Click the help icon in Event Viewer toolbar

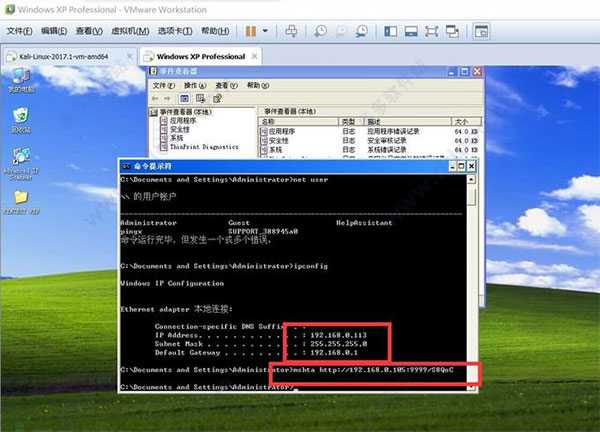point(217,99)
